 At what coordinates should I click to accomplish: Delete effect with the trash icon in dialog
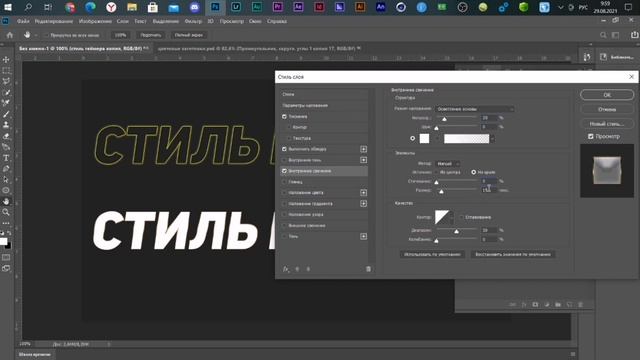[x=368, y=269]
